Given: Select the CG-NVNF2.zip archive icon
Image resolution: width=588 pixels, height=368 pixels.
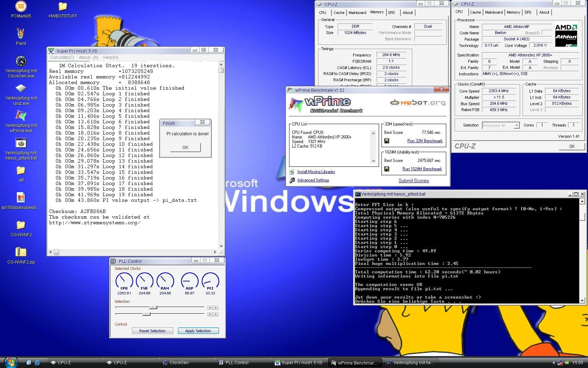Looking at the screenshot, I should point(21,252).
